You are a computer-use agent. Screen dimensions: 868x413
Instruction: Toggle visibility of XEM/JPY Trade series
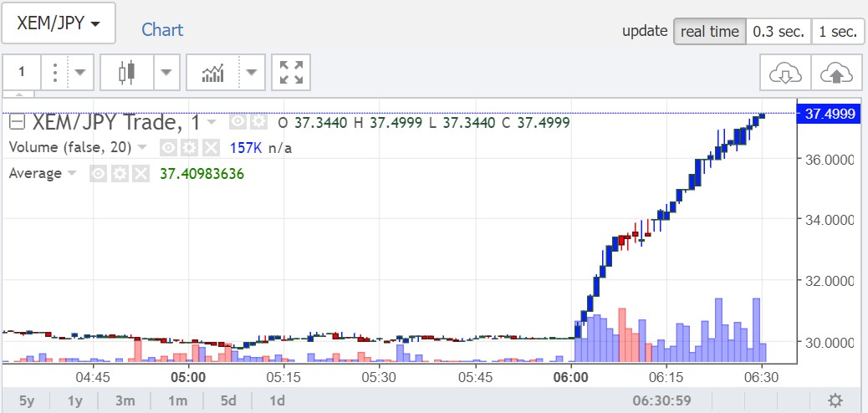(x=237, y=122)
